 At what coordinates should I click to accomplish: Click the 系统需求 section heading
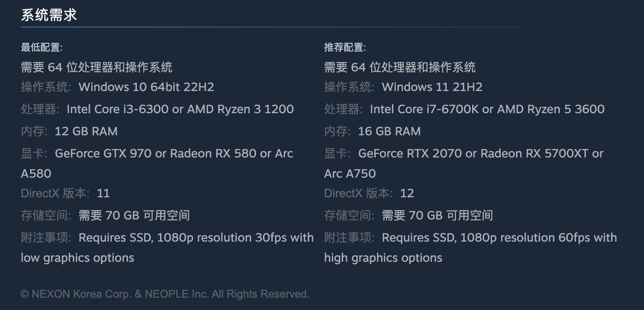pyautogui.click(x=49, y=15)
